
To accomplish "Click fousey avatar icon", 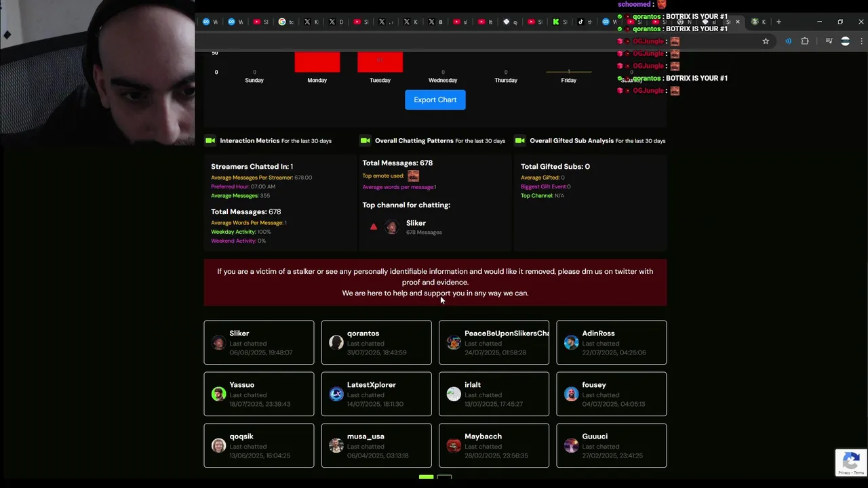I will [572, 394].
